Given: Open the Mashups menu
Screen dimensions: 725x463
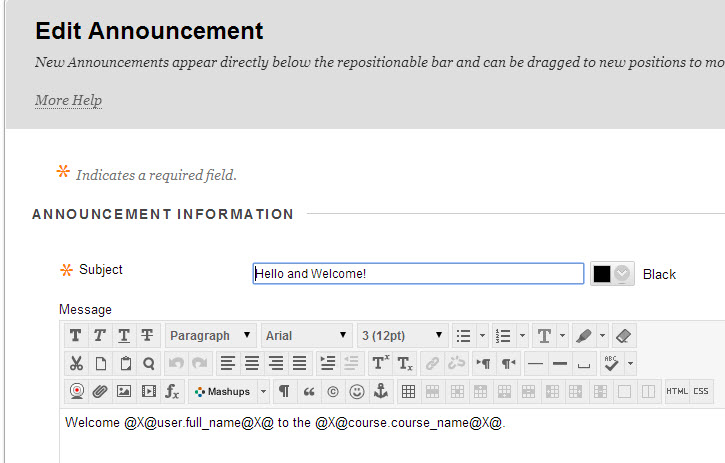Looking at the screenshot, I should 229,392.
